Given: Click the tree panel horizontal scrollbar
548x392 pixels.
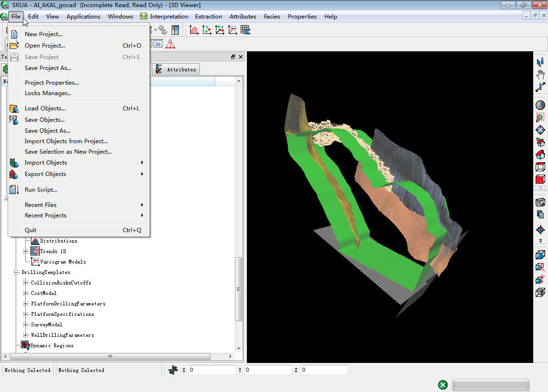Looking at the screenshot, I should [x=110, y=356].
